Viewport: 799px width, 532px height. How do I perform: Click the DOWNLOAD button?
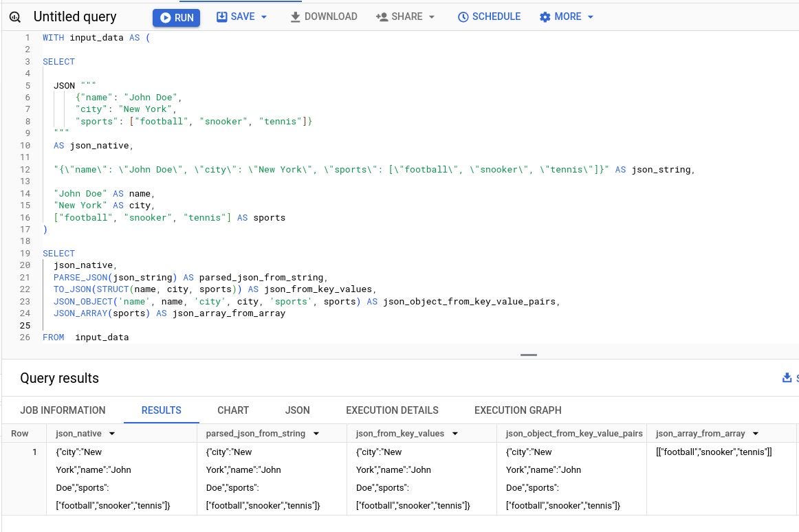click(x=323, y=16)
